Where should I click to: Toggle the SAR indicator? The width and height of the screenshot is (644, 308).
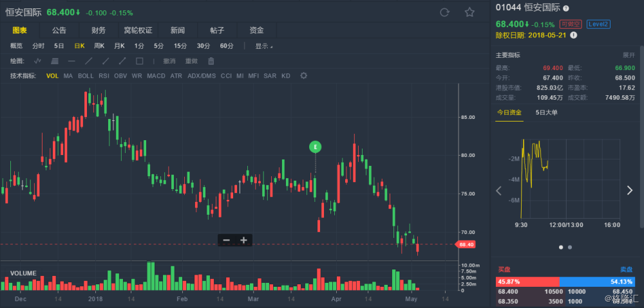pyautogui.click(x=270, y=75)
